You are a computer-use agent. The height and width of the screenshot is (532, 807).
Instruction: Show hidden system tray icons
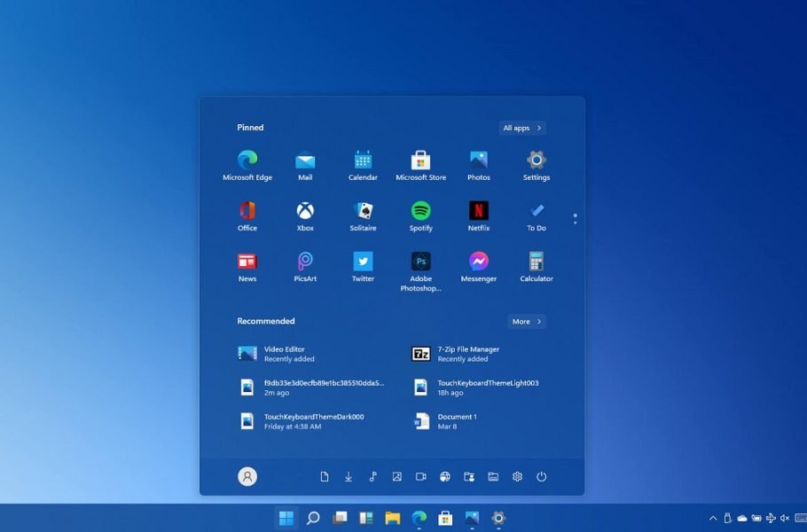pos(713,518)
